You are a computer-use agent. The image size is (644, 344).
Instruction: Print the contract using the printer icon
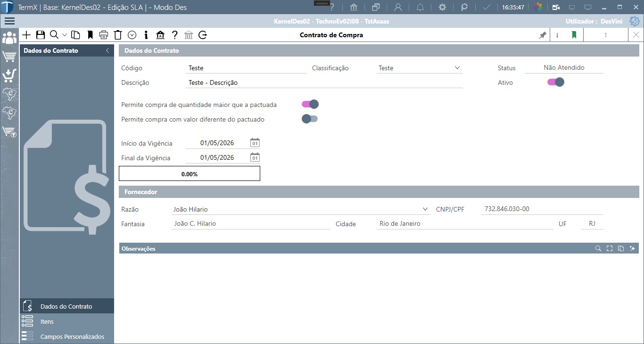click(104, 35)
